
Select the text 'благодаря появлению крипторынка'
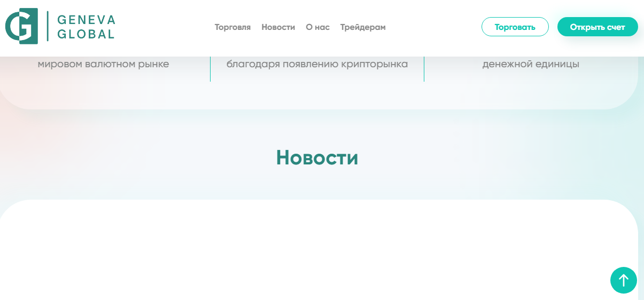[x=317, y=64]
